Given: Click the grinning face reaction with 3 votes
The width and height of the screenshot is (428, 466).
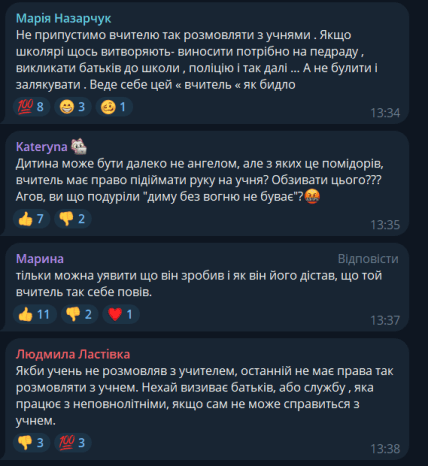Looking at the screenshot, I should [x=73, y=107].
